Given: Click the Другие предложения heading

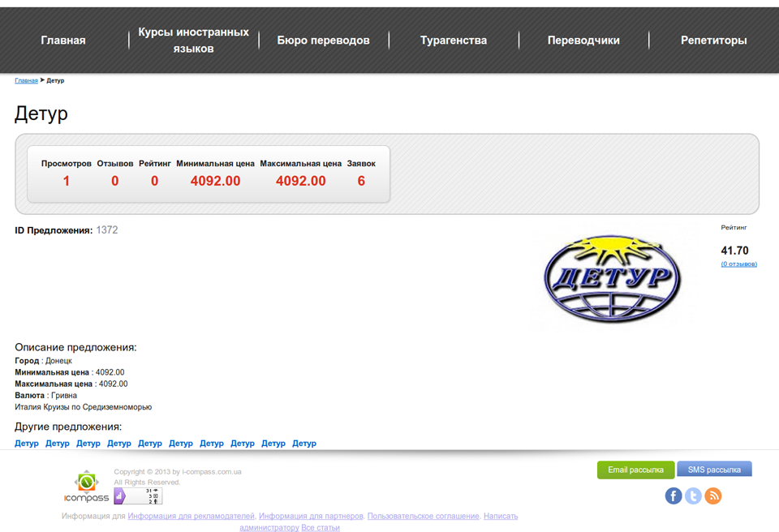Looking at the screenshot, I should pyautogui.click(x=68, y=427).
